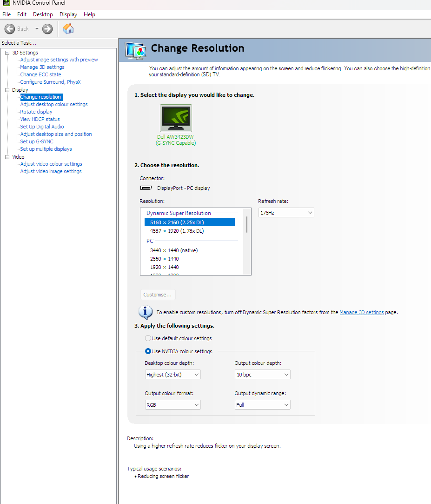Open the Desktop menu
The height and width of the screenshot is (504, 431).
click(x=43, y=14)
